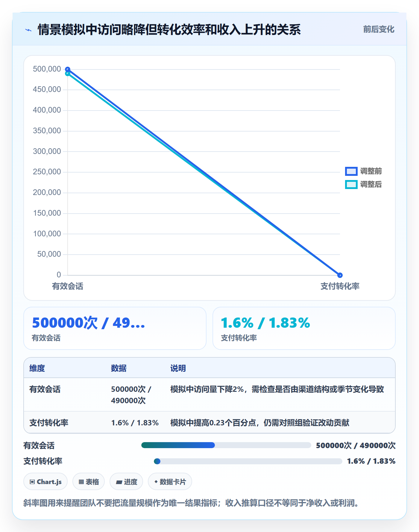Click the 支付转化率 x-axis label
Image resolution: width=419 pixels, height=532 pixels.
point(340,286)
